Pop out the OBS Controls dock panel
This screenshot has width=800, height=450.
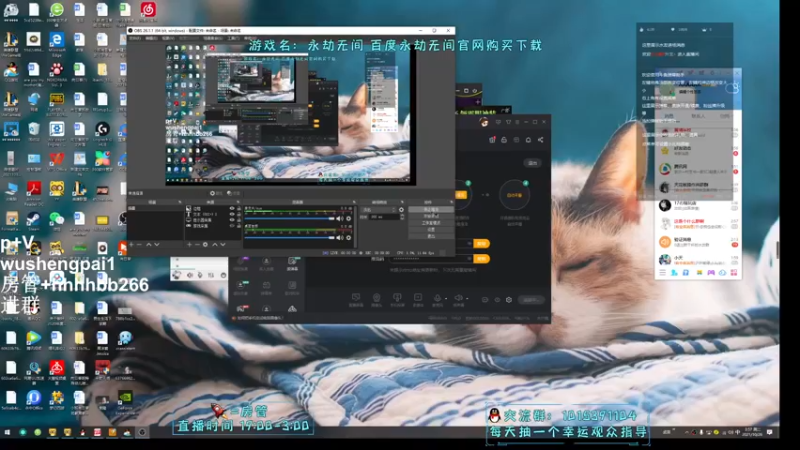tap(452, 202)
